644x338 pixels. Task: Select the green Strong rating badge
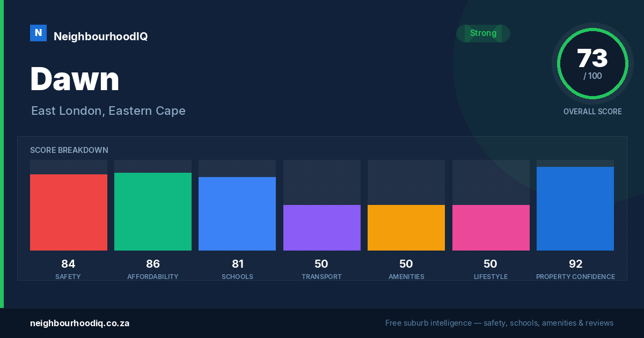point(483,33)
